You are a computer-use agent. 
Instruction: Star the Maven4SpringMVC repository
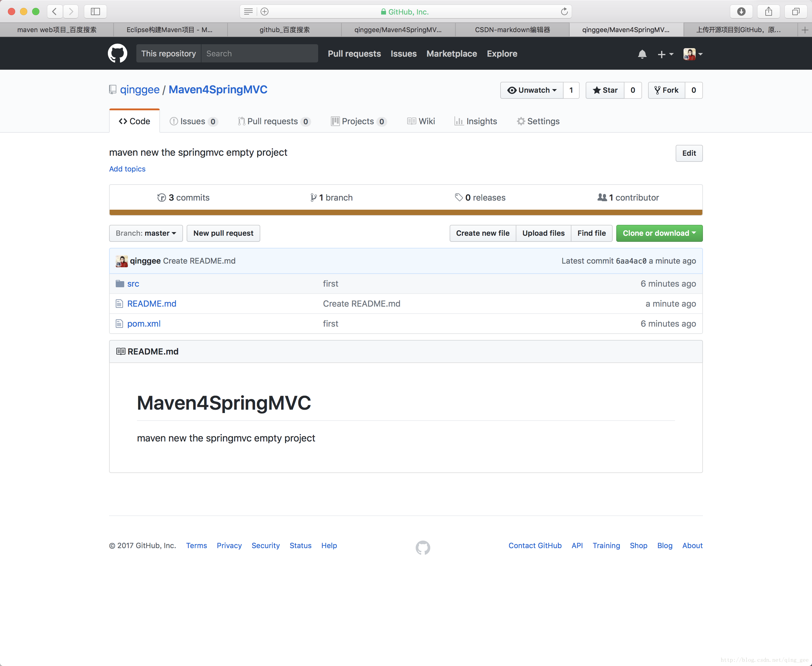pyautogui.click(x=605, y=90)
